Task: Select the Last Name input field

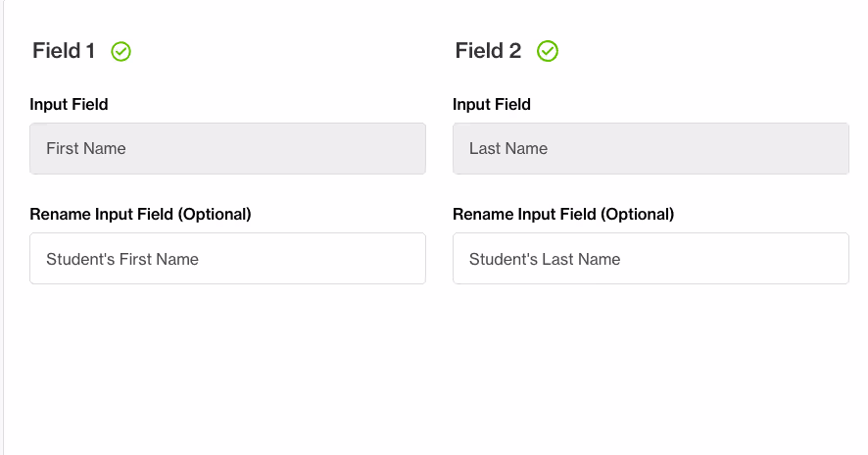Action: (651, 148)
